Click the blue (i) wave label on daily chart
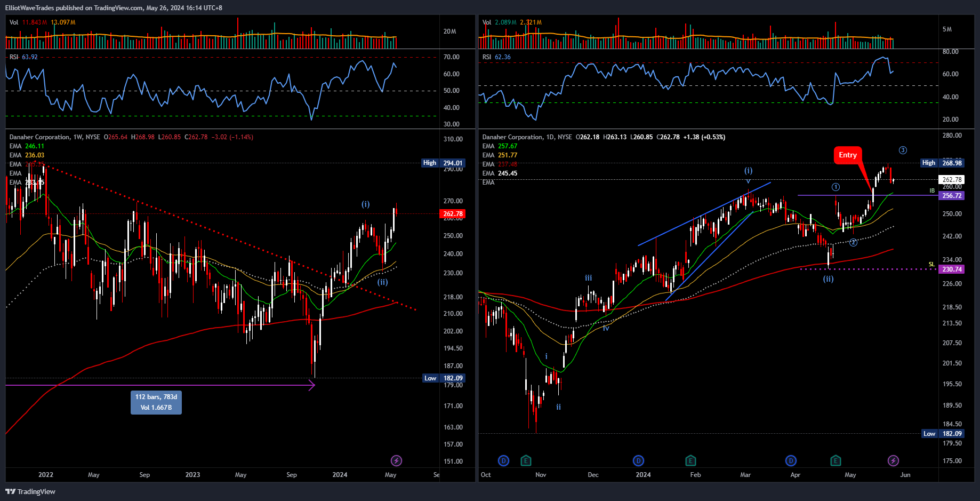 click(x=749, y=171)
